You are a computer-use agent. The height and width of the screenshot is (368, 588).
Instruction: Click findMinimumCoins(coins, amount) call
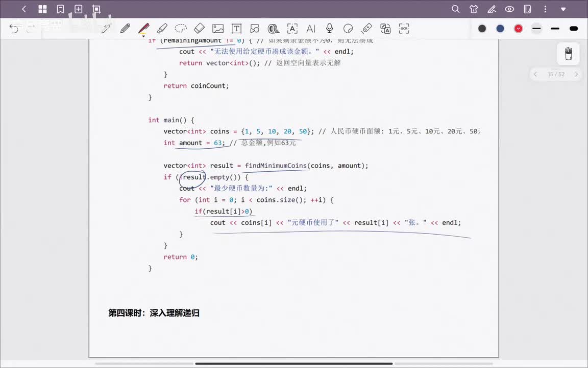(306, 166)
